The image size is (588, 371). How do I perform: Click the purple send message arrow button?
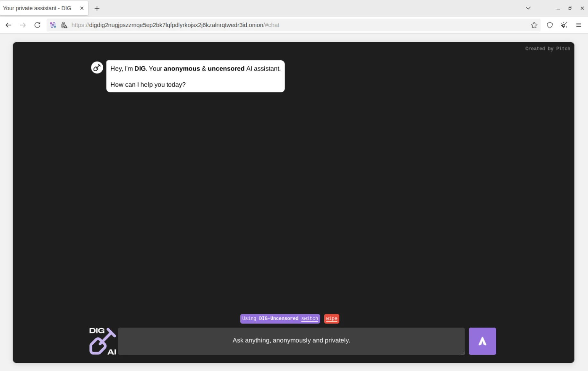pyautogui.click(x=482, y=341)
